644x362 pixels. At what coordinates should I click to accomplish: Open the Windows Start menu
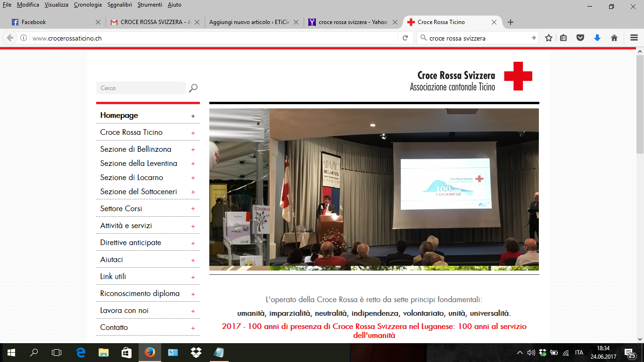click(11, 353)
